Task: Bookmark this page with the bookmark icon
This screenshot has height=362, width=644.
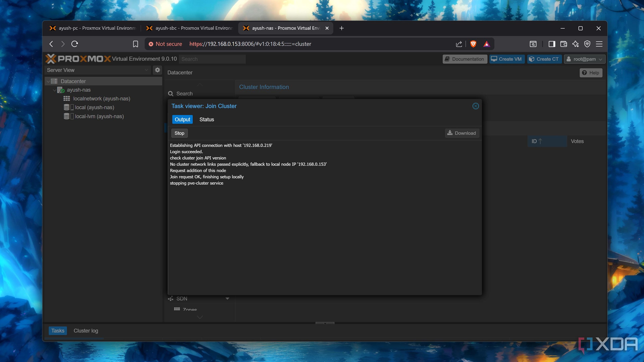Action: pos(136,44)
